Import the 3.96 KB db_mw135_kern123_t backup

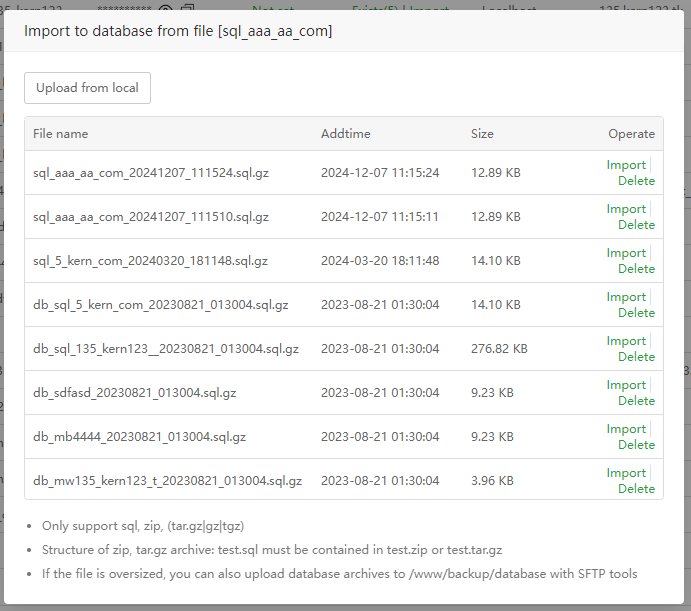626,473
